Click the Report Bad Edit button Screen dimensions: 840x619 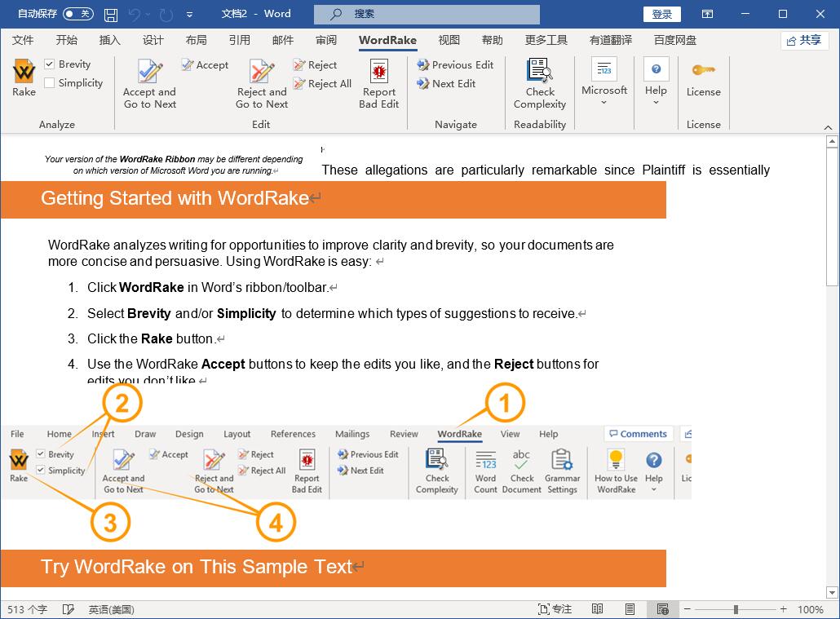tap(378, 84)
